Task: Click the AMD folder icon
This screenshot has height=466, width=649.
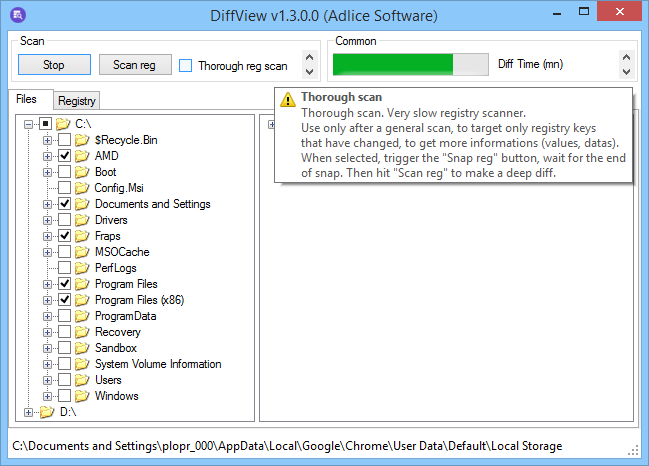Action: [82, 156]
